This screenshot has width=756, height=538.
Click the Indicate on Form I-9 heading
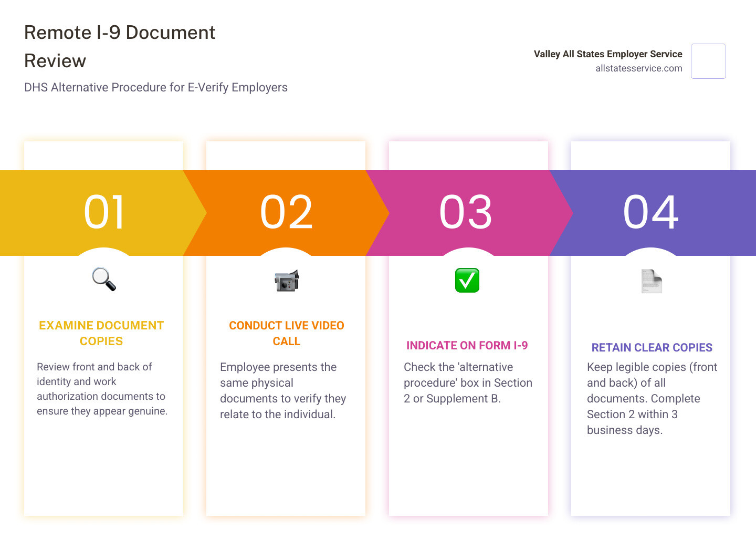(467, 346)
